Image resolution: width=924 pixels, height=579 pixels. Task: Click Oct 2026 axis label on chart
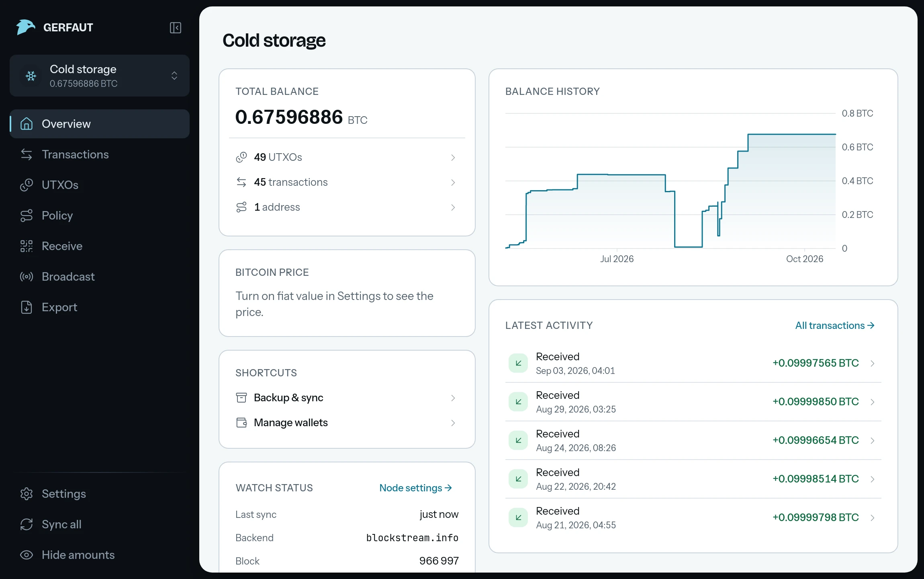[805, 259]
